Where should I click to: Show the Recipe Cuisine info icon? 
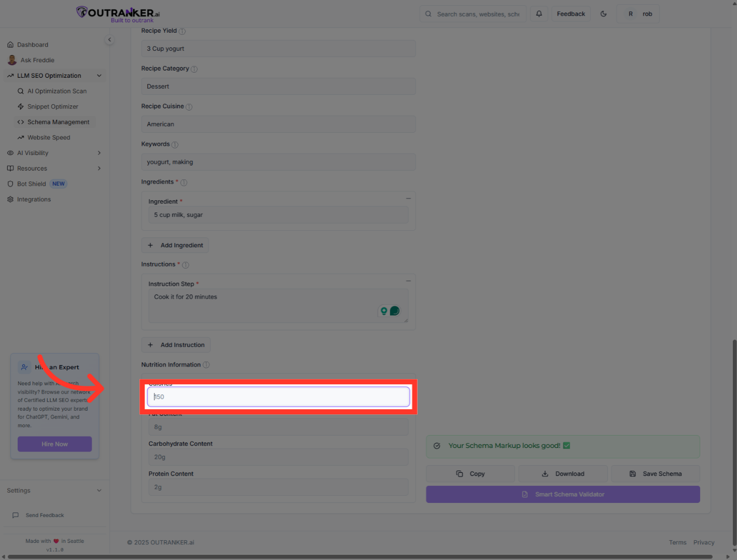pyautogui.click(x=189, y=107)
